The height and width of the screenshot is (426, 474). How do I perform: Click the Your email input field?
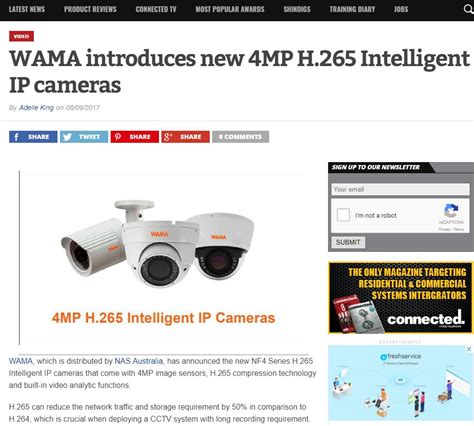pyautogui.click(x=400, y=189)
